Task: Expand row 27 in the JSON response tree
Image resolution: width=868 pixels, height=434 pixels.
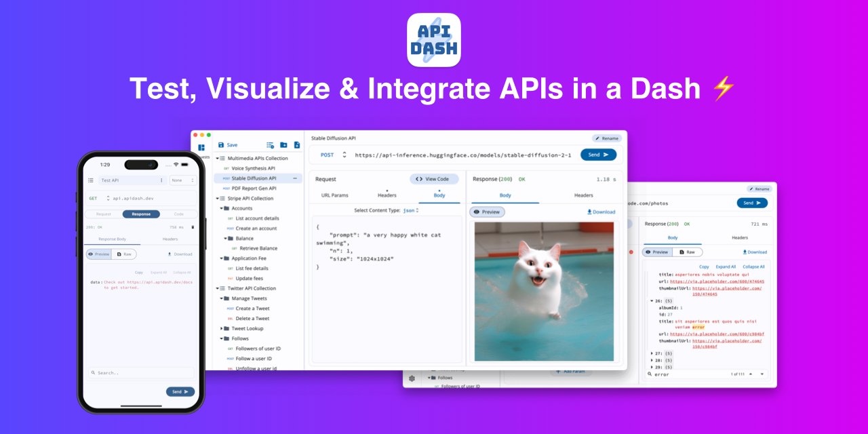Action: [652, 354]
